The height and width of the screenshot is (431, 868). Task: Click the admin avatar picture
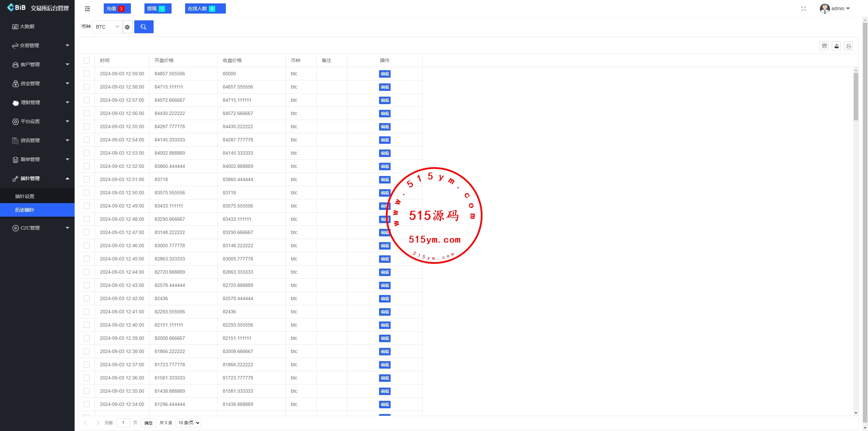[x=825, y=9]
